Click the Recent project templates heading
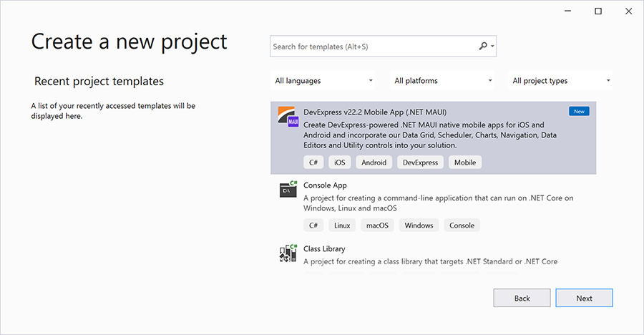Image resolution: width=644 pixels, height=335 pixels. (x=99, y=82)
